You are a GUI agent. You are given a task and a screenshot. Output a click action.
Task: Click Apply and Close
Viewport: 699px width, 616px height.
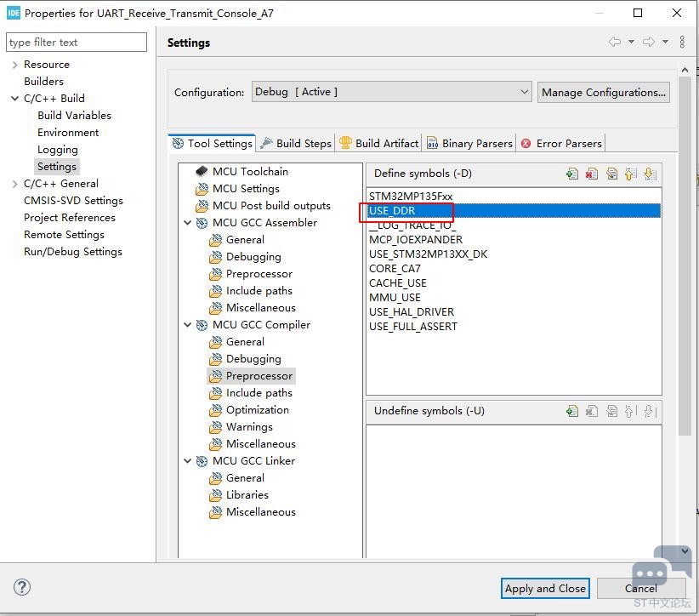pos(545,588)
